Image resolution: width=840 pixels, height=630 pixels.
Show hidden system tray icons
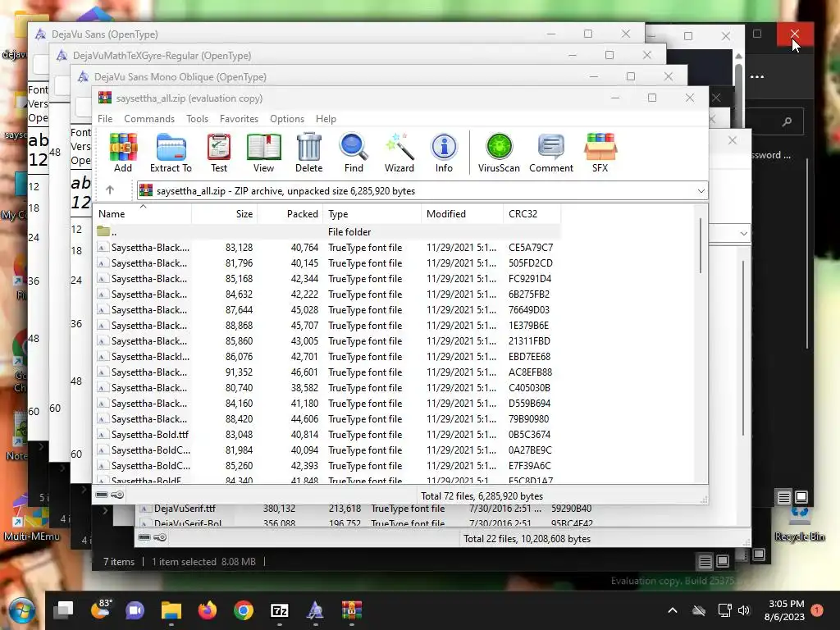click(x=673, y=610)
